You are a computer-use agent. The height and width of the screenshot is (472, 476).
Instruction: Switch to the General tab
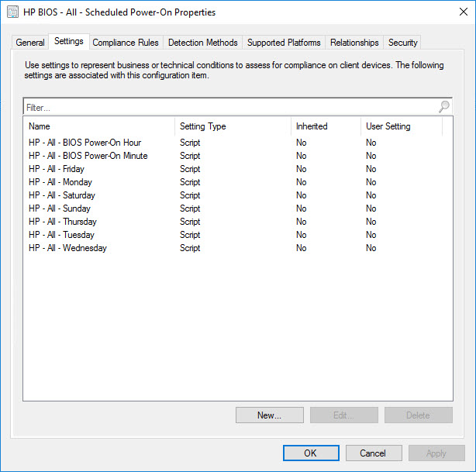click(30, 43)
